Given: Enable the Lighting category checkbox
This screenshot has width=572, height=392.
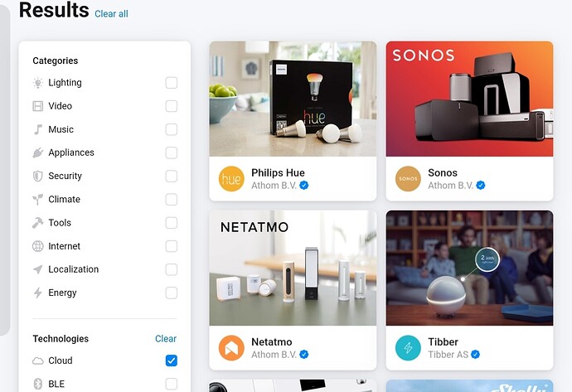Looking at the screenshot, I should point(172,83).
